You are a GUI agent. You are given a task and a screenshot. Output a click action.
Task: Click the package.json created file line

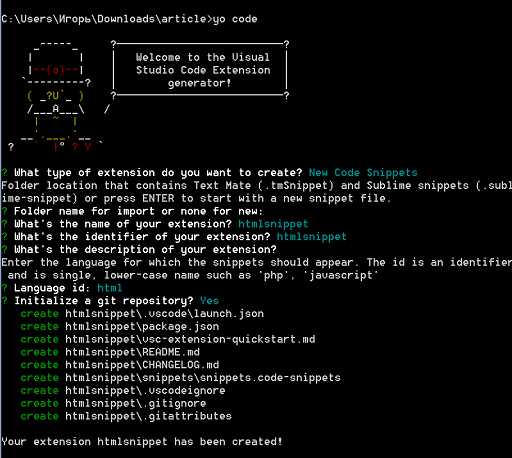click(x=120, y=326)
